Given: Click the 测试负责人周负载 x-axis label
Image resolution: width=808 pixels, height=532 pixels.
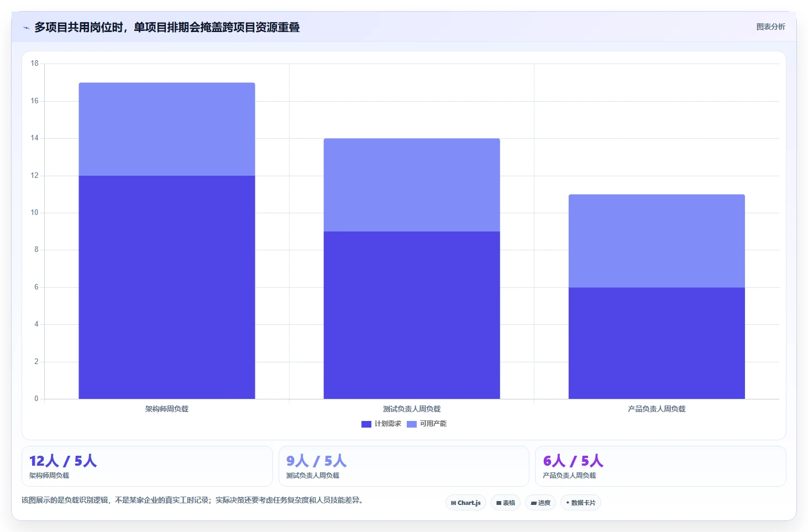Looking at the screenshot, I should coord(412,409).
